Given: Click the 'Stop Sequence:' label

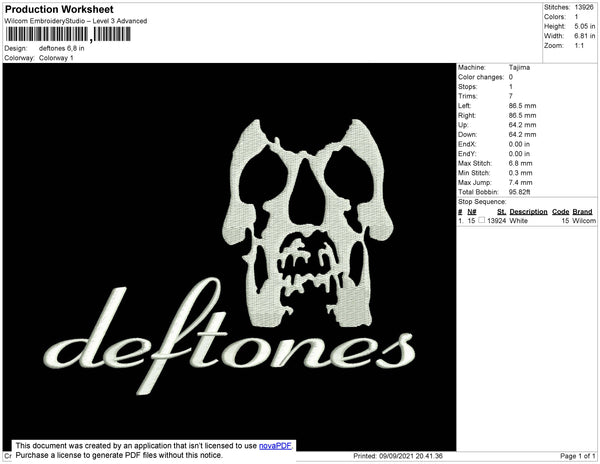Looking at the screenshot, I should click(x=482, y=202).
